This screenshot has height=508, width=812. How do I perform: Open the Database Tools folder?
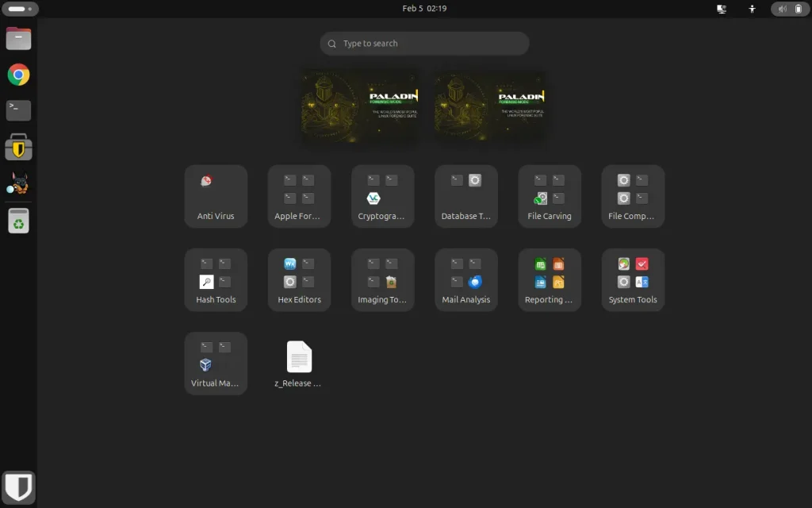tap(465, 196)
